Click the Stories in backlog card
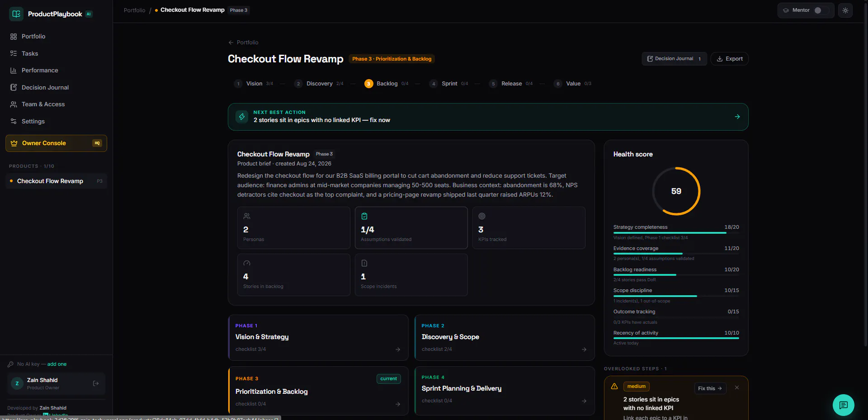This screenshot has width=868, height=420. [294, 275]
